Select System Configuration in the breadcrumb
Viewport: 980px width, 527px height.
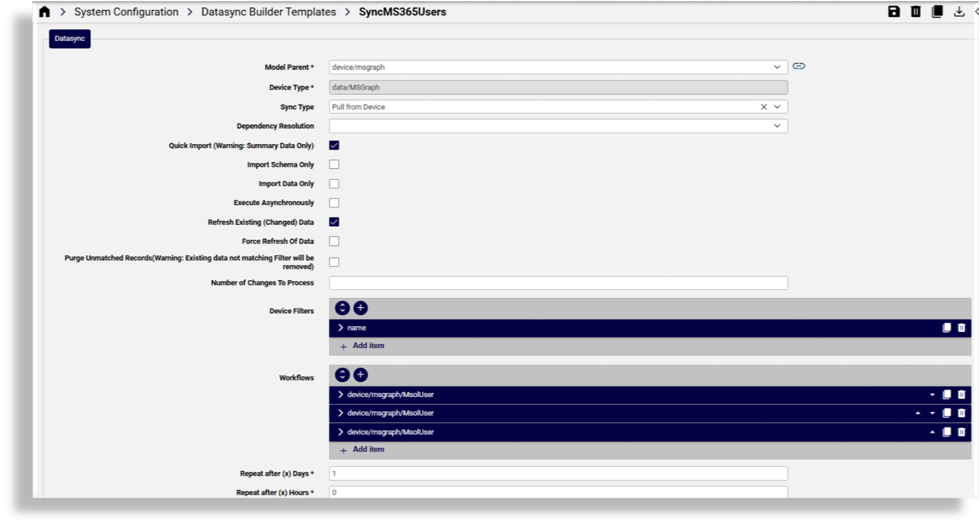(x=126, y=11)
